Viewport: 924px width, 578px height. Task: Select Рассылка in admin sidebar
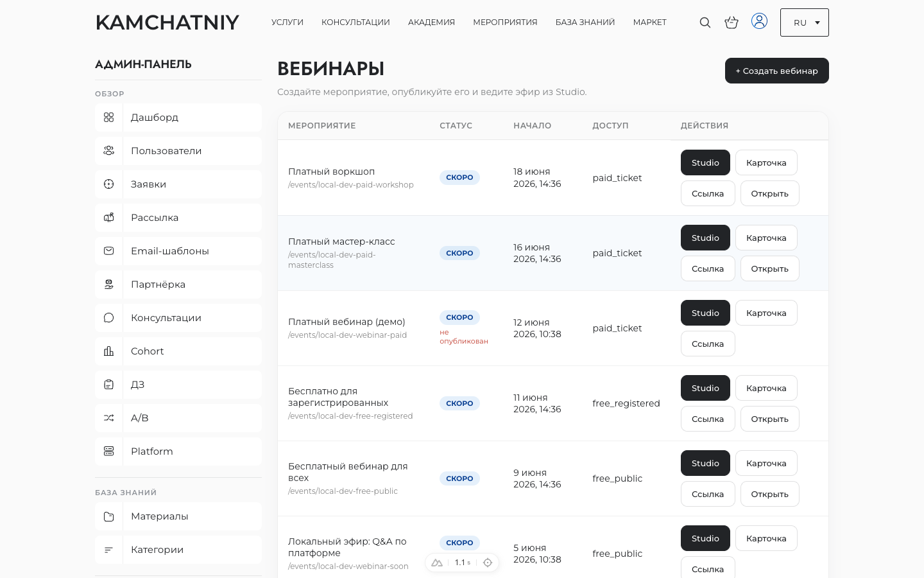[x=178, y=218]
